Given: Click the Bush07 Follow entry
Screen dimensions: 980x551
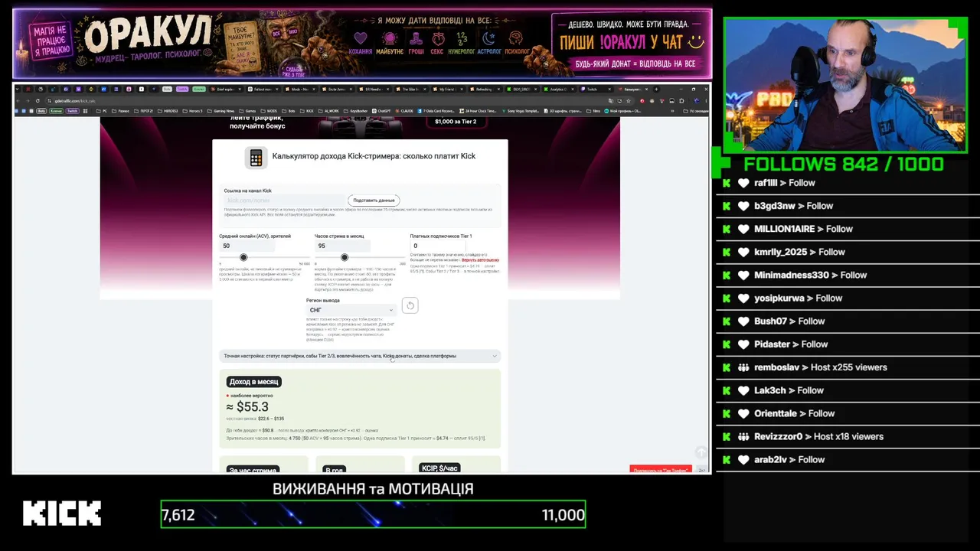Looking at the screenshot, I should click(x=789, y=321).
